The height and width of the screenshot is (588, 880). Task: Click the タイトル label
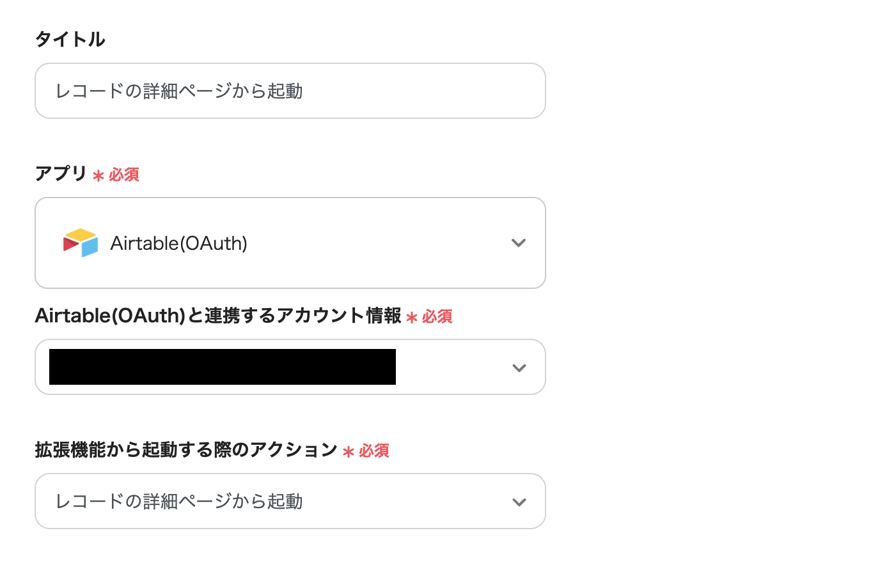70,39
